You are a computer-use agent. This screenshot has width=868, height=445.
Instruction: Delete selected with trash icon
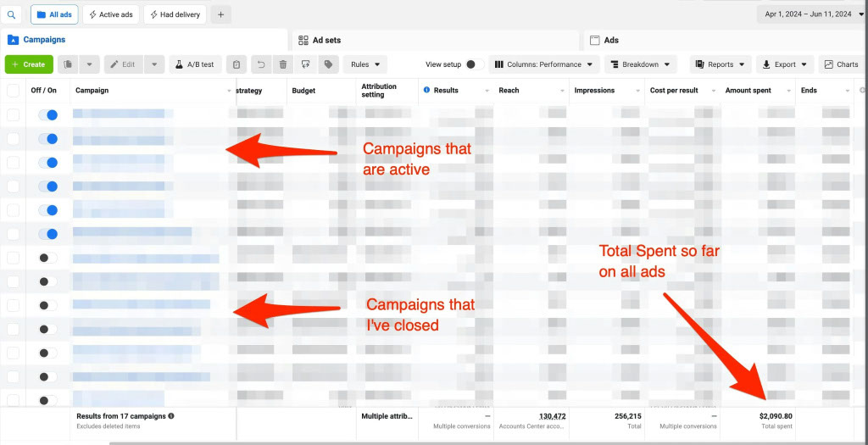coord(283,64)
